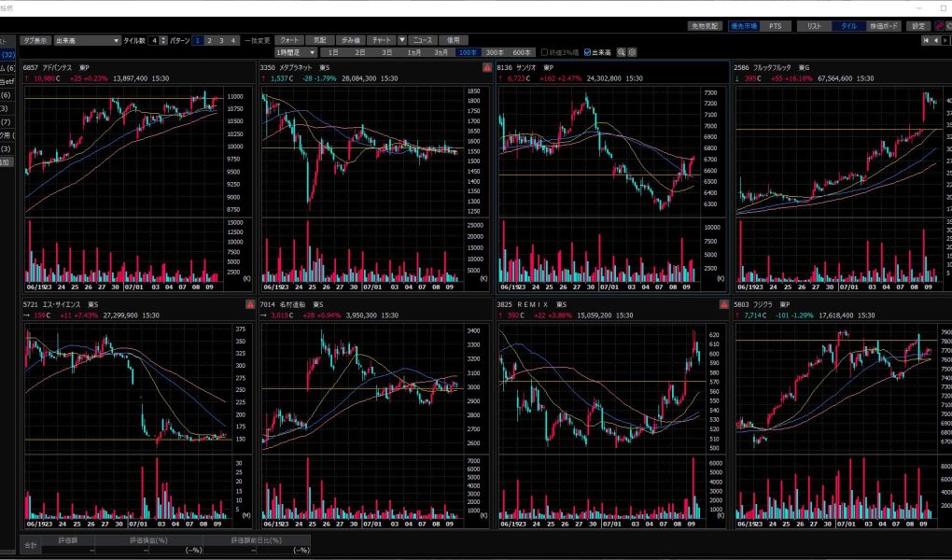Click red alert icon on エス・サイエンス tile
Image resolution: width=952 pixels, height=560 pixels.
pyautogui.click(x=250, y=304)
